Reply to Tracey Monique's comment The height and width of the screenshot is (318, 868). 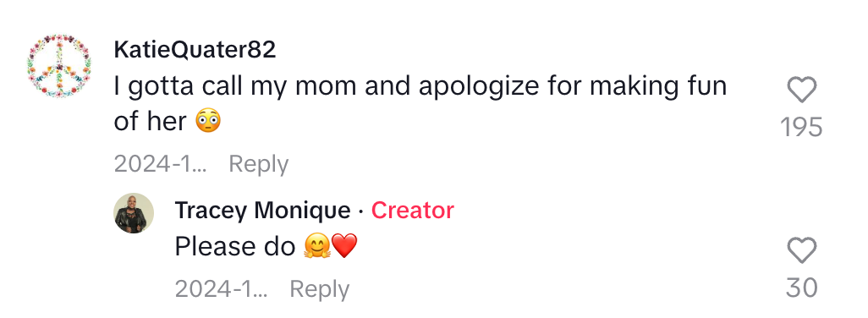[320, 289]
